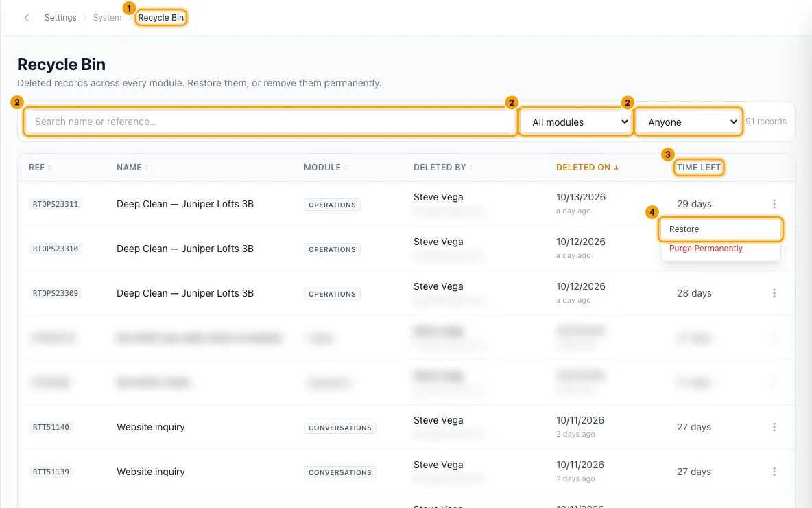Image resolution: width=812 pixels, height=508 pixels.
Task: Click reference code RTT51139
Action: click(x=51, y=472)
